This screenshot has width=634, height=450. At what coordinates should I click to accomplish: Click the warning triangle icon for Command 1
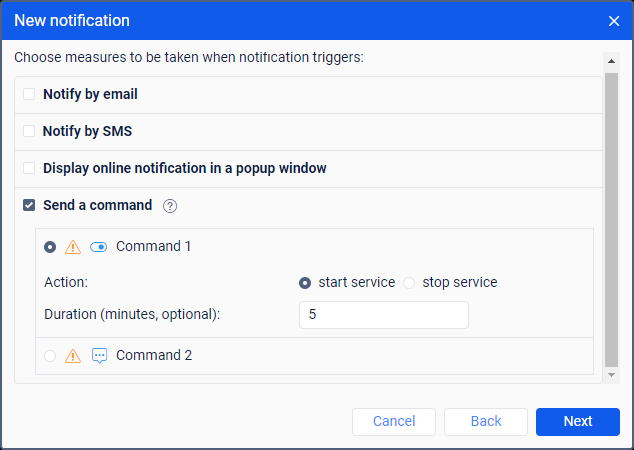(73, 247)
